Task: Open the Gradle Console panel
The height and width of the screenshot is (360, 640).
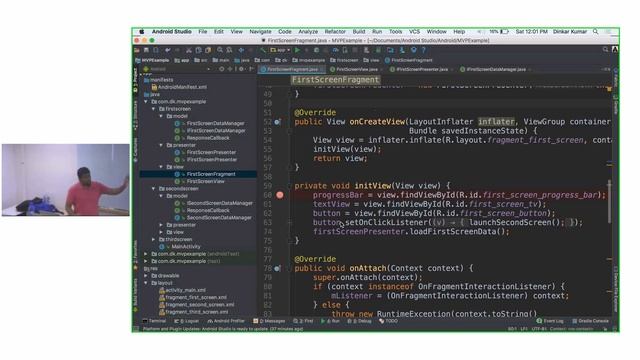Action: click(591, 321)
